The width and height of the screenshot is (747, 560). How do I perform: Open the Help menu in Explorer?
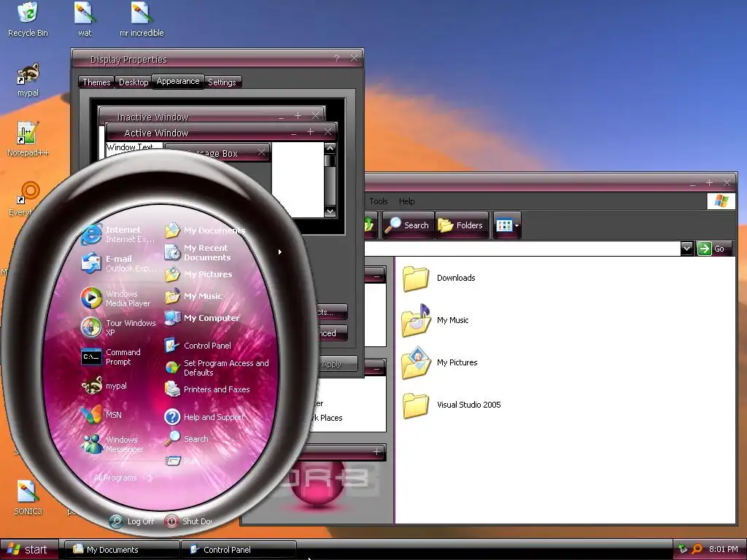(x=407, y=201)
